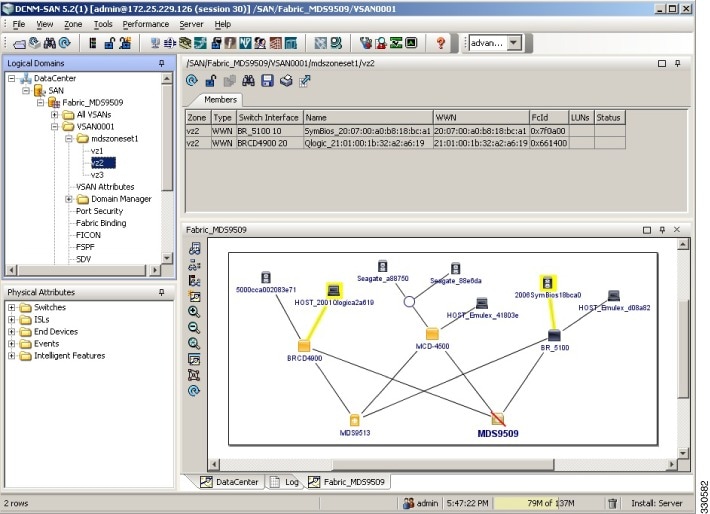Expand the End Devices folder
Screen dimensions: 710x514
point(11,331)
